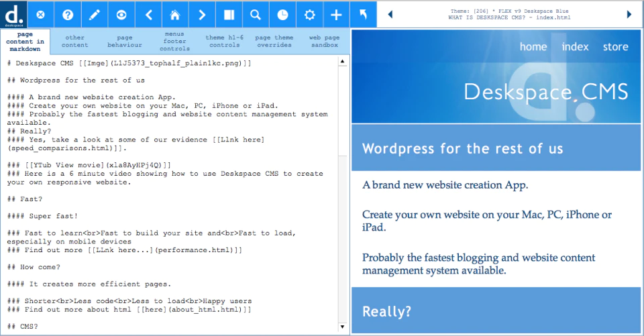644x336 pixels.
Task: Click the clock history icon
Action: pos(282,15)
